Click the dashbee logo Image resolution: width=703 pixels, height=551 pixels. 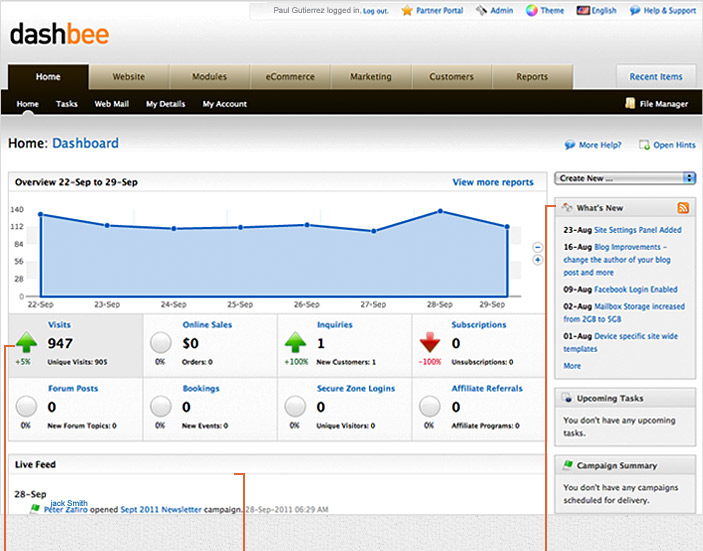coord(59,34)
